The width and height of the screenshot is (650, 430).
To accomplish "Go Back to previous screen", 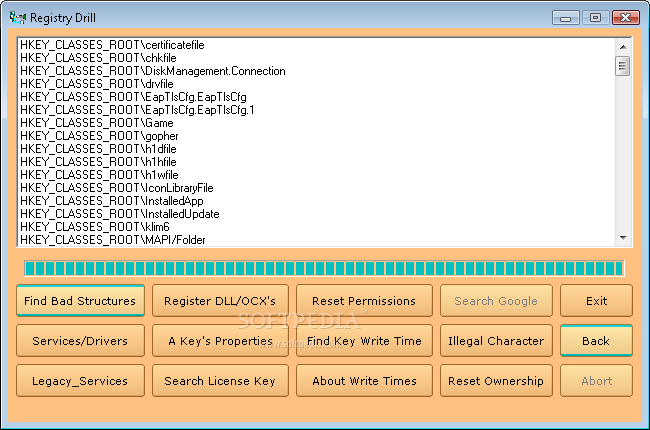I will click(596, 341).
